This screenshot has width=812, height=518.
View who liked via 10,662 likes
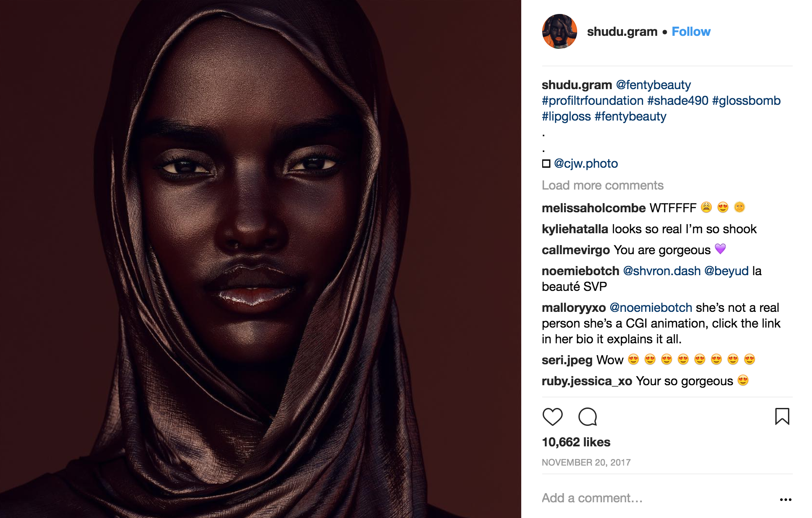pyautogui.click(x=576, y=442)
